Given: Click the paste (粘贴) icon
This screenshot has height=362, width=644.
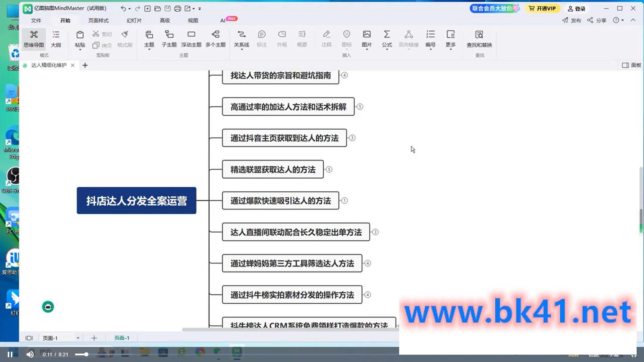Looking at the screenshot, I should pos(80,35).
